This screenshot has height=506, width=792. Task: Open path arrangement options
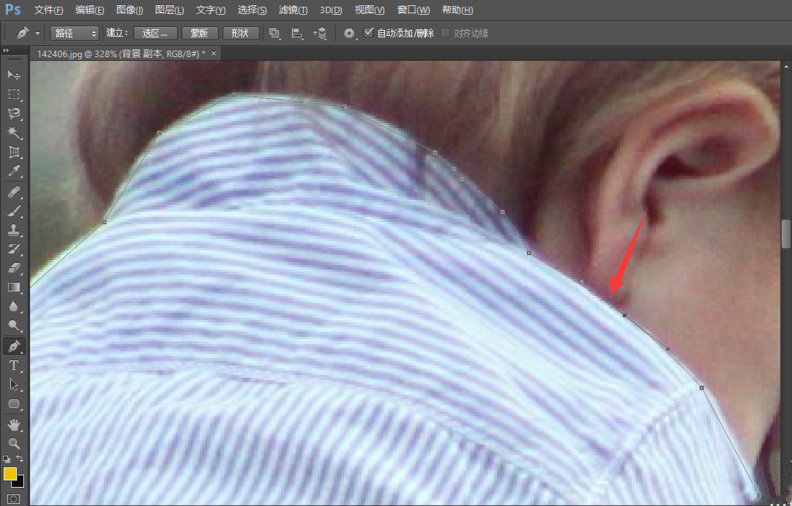click(320, 33)
